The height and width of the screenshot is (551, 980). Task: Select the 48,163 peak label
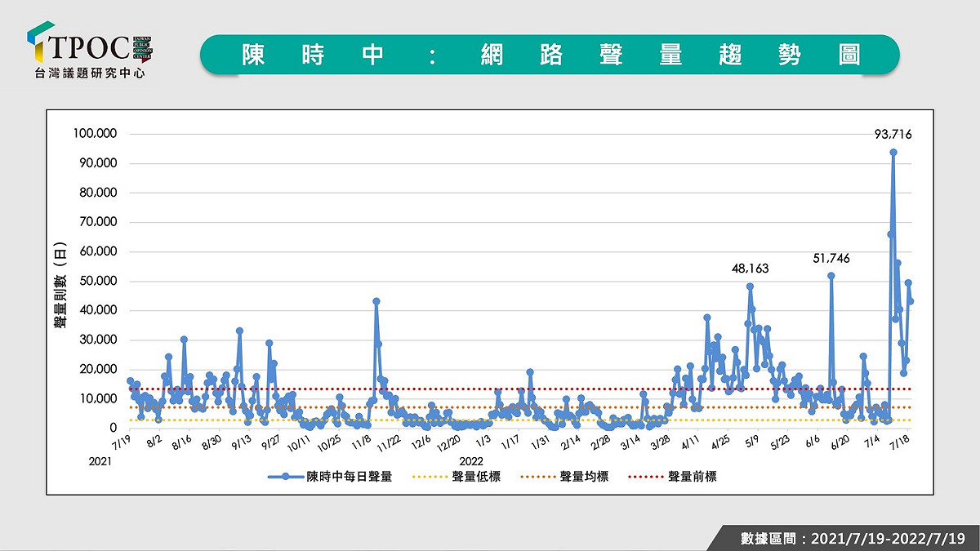click(751, 268)
